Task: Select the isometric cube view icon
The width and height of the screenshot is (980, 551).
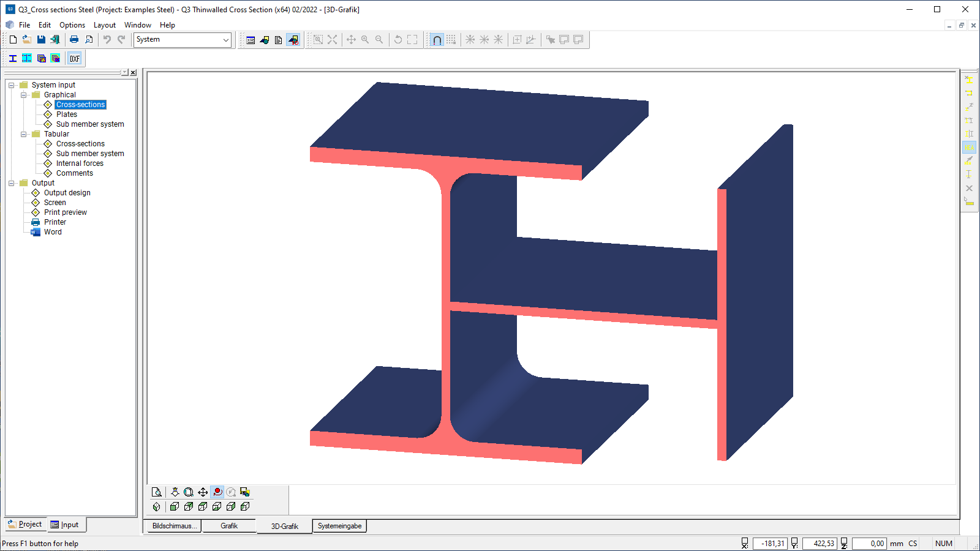Action: (157, 506)
